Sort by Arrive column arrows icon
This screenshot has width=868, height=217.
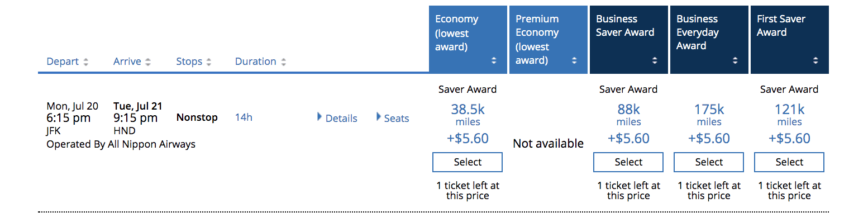(x=148, y=62)
